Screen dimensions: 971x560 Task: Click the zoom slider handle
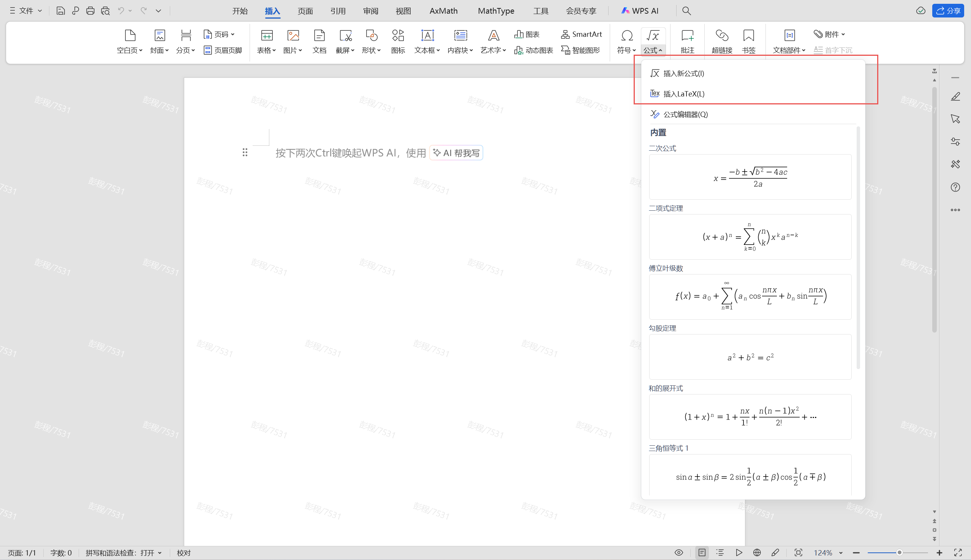pos(900,553)
